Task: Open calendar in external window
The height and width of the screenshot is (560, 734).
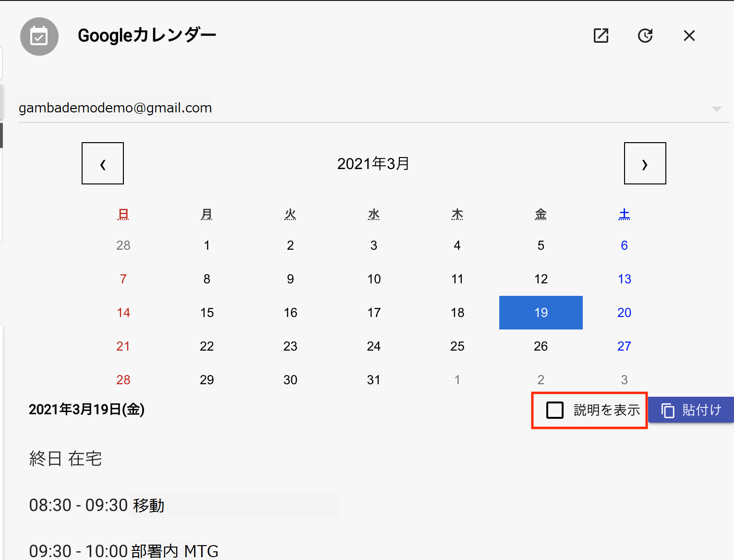Action: pos(601,36)
